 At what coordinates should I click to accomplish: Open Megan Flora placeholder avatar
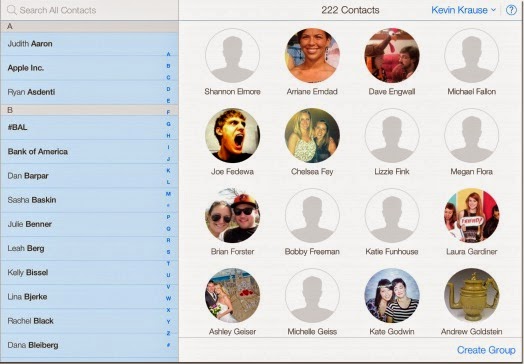[x=472, y=135]
